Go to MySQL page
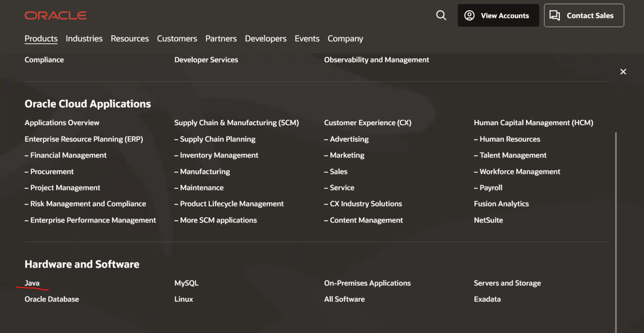This screenshot has width=644, height=333. pyautogui.click(x=186, y=283)
